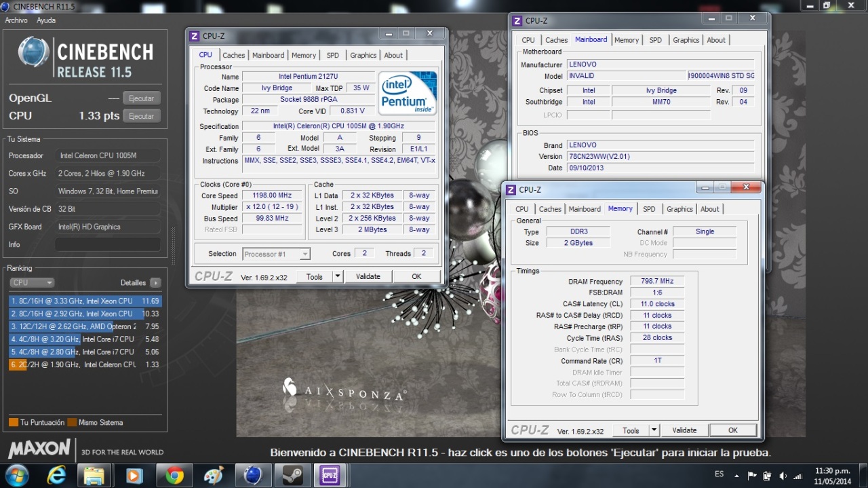Expand ranking Detalles arrow
The image size is (868, 488).
[155, 282]
